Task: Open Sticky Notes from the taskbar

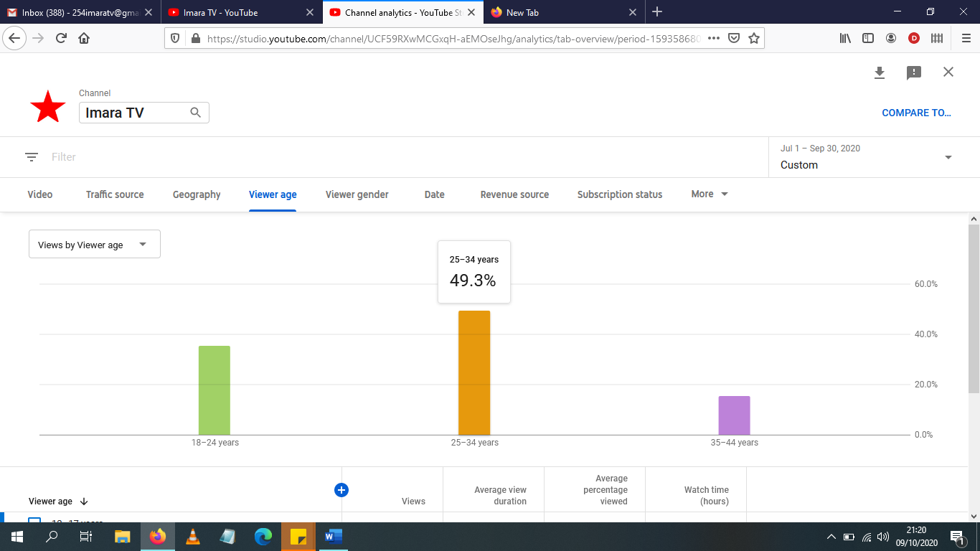Action: 298,536
